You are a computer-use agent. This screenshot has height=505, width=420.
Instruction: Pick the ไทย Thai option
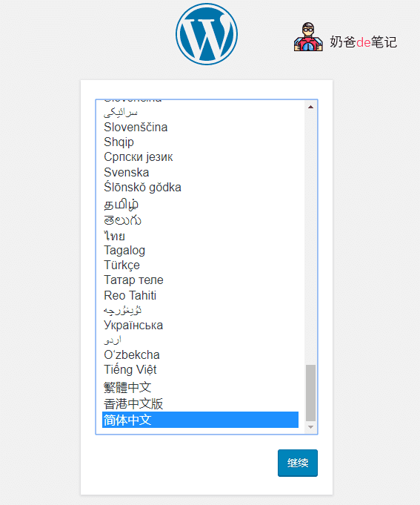(x=200, y=235)
